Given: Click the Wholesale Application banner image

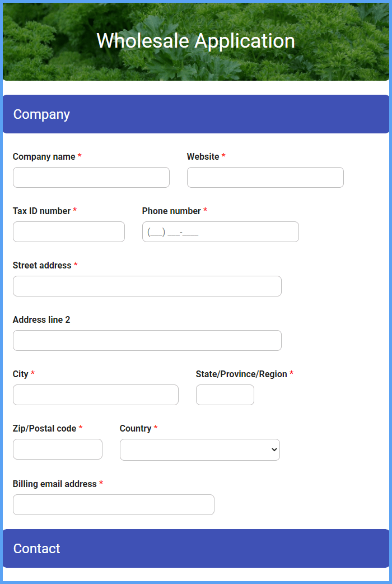Looking at the screenshot, I should coord(196,41).
